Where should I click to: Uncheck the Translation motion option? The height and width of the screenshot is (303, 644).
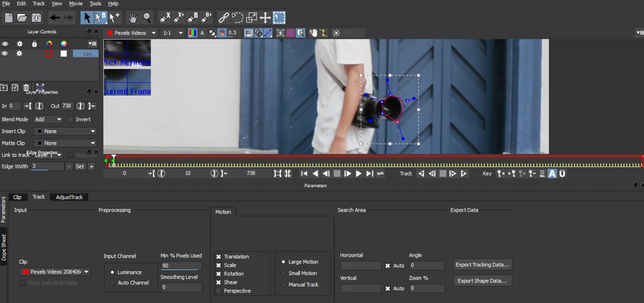(218, 257)
